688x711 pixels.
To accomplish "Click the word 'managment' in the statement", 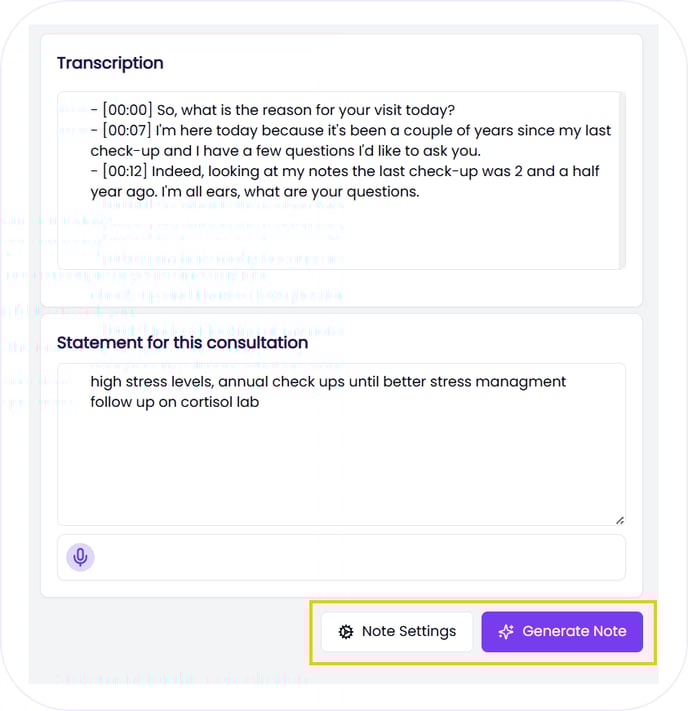I will click(x=527, y=382).
